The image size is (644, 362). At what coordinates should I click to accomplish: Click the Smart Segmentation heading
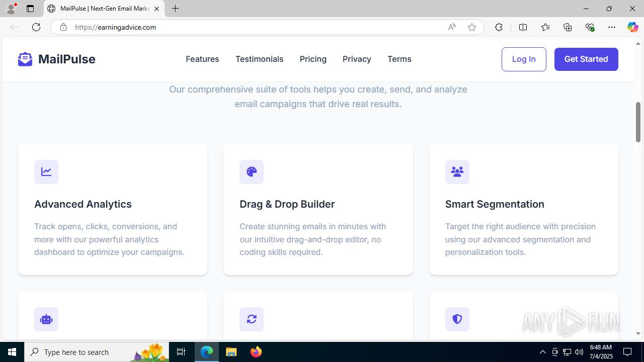[495, 204]
